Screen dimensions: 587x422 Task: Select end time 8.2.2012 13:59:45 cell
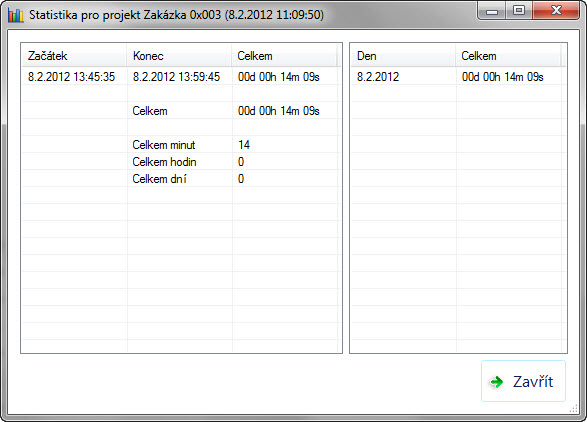point(176,77)
